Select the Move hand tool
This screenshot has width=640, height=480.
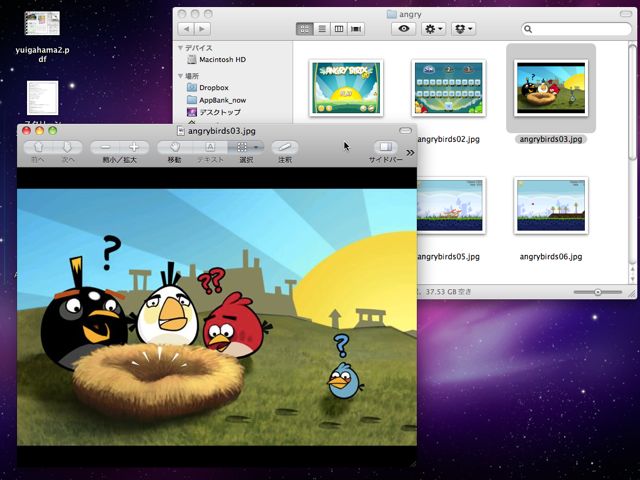tap(175, 147)
